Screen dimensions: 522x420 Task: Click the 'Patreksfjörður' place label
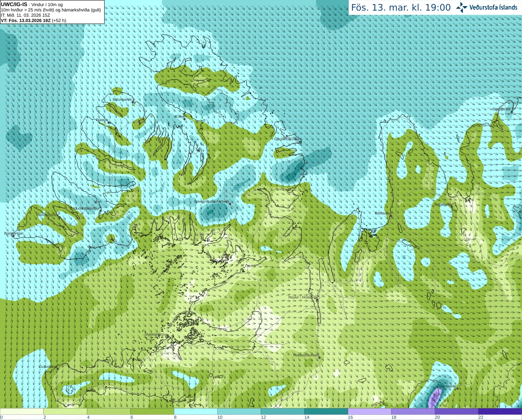click(48, 214)
